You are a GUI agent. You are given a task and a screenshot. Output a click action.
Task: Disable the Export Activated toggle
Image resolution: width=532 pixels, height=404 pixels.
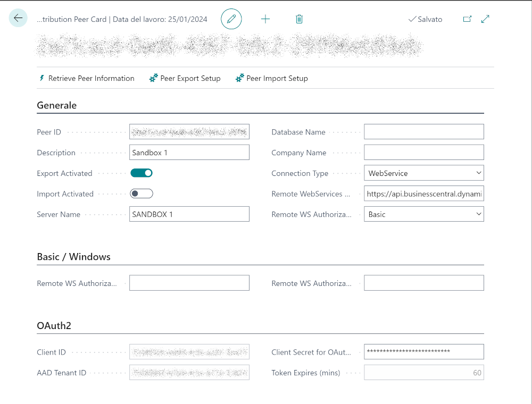pos(142,173)
